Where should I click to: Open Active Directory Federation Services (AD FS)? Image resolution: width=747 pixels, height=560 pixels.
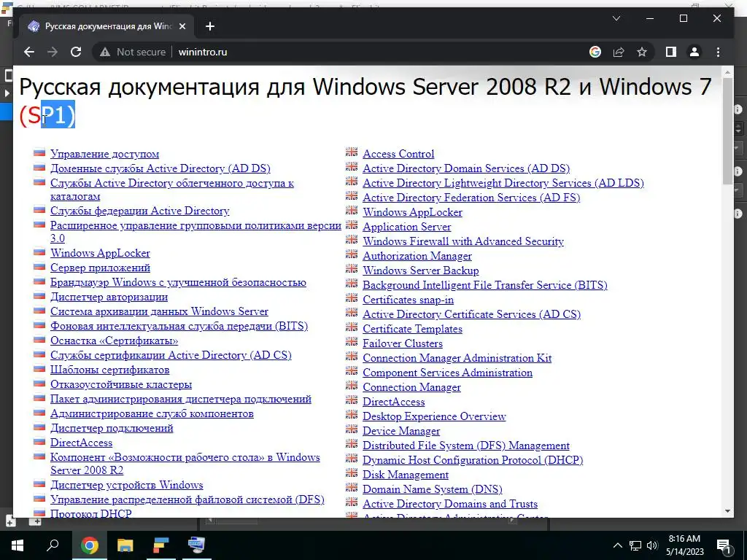pyautogui.click(x=471, y=198)
